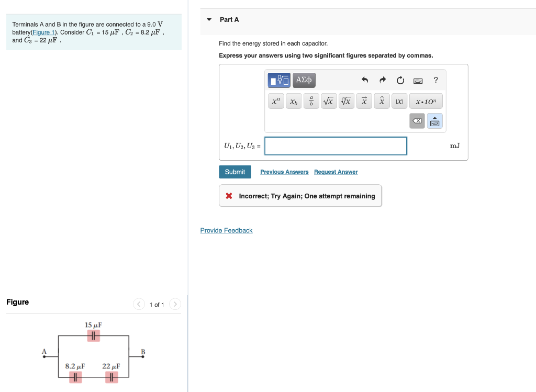536x392 pixels.
Task: Toggle the math templates palette
Action: coord(280,80)
